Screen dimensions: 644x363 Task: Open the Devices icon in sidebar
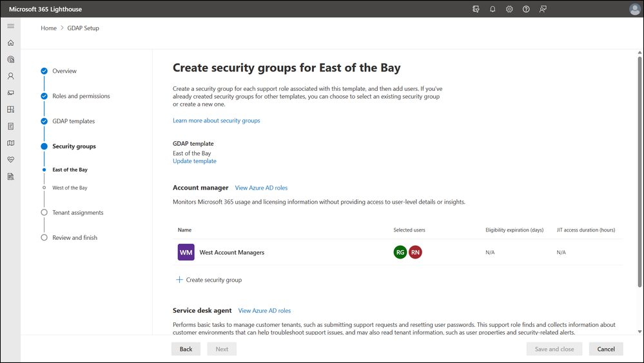(x=11, y=93)
